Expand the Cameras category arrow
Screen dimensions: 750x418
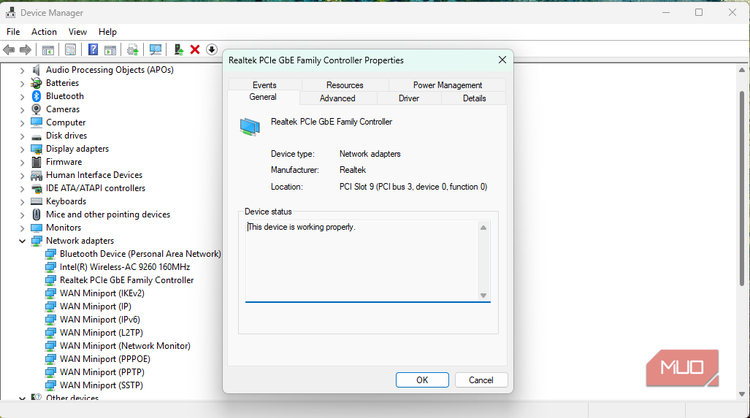coord(22,109)
